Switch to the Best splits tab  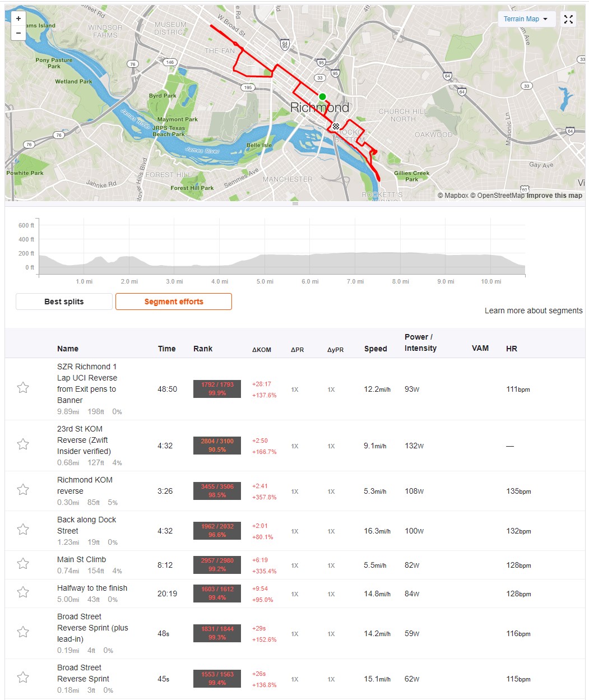click(64, 302)
